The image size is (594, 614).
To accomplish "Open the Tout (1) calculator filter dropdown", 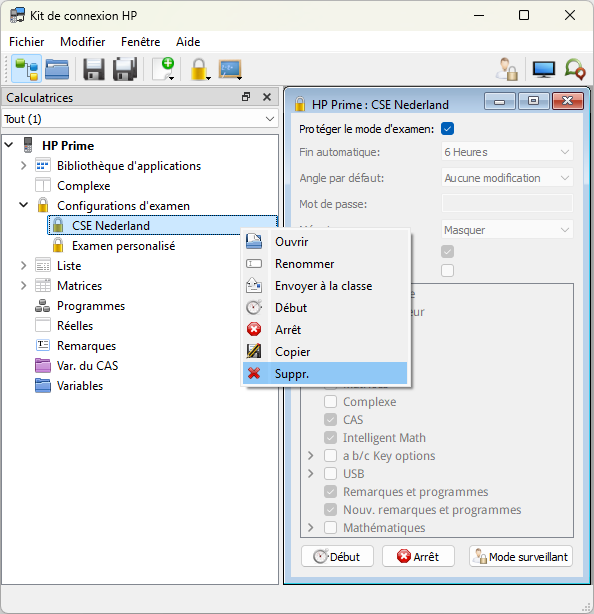I will coord(140,119).
